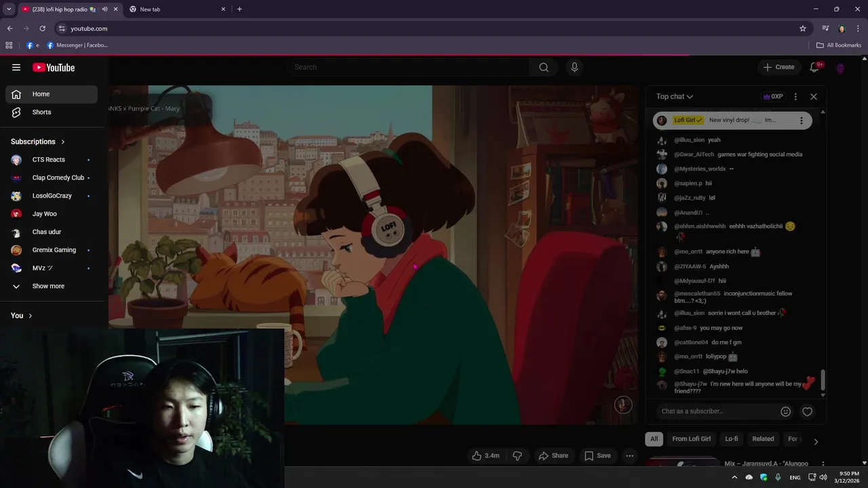Go back to the previous page
The width and height of the screenshot is (868, 488).
pos(9,28)
